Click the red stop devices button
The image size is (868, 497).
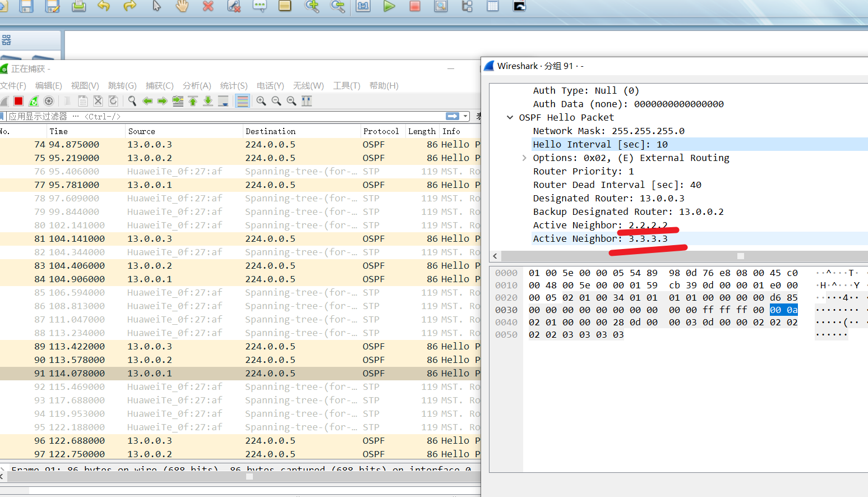[415, 6]
